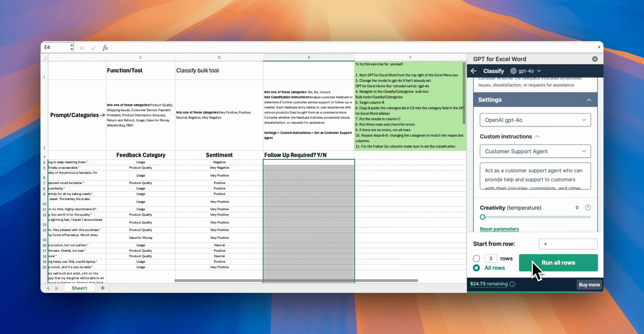This screenshot has width=644, height=334.
Task: Click the Run all rows button
Action: [x=558, y=263]
